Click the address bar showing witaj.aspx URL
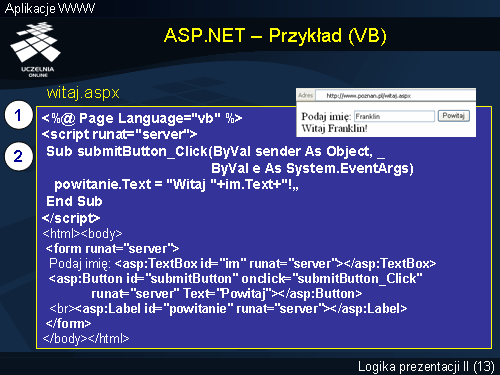500x375 pixels. [395, 96]
